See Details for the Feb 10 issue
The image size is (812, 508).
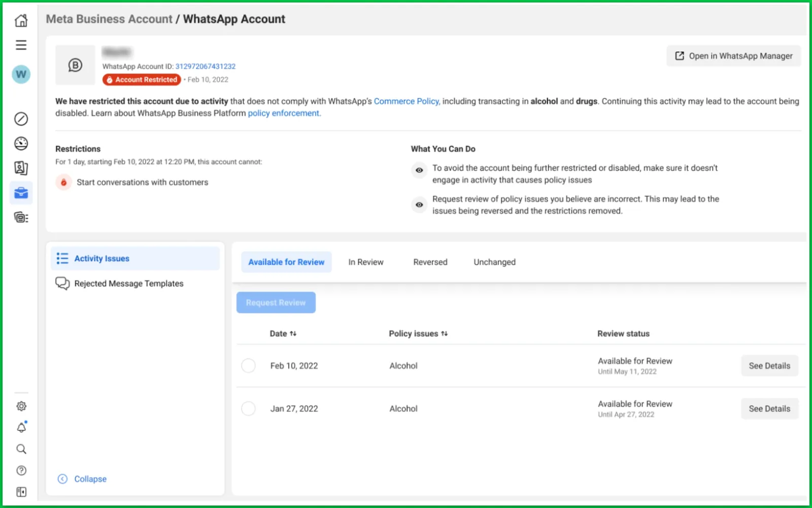point(769,366)
